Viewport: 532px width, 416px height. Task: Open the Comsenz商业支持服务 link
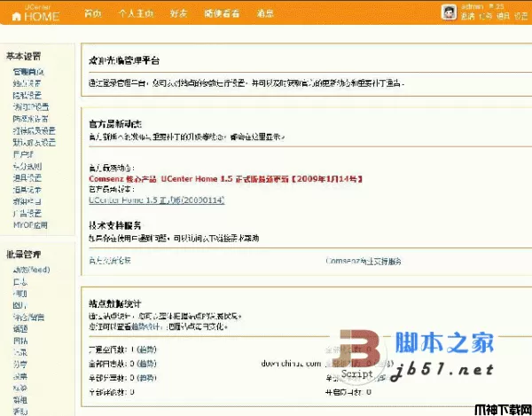(x=364, y=261)
